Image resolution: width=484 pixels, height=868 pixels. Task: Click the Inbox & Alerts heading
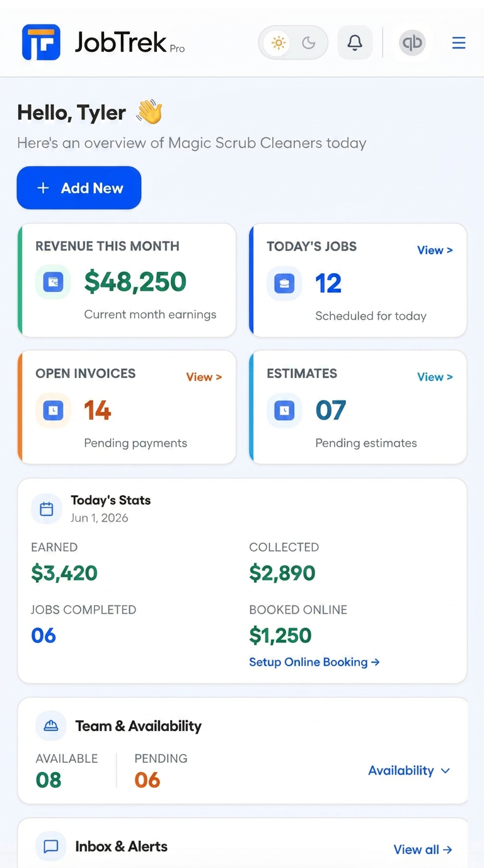click(x=122, y=847)
